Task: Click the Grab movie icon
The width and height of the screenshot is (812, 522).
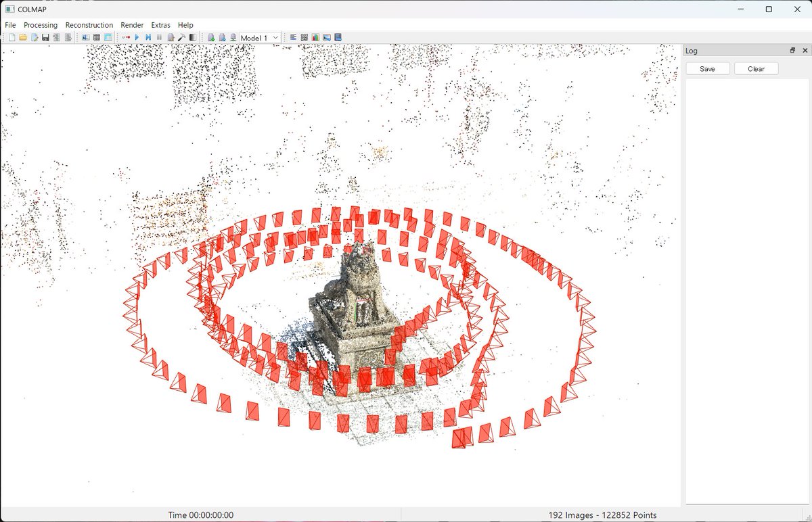Action: click(338, 37)
